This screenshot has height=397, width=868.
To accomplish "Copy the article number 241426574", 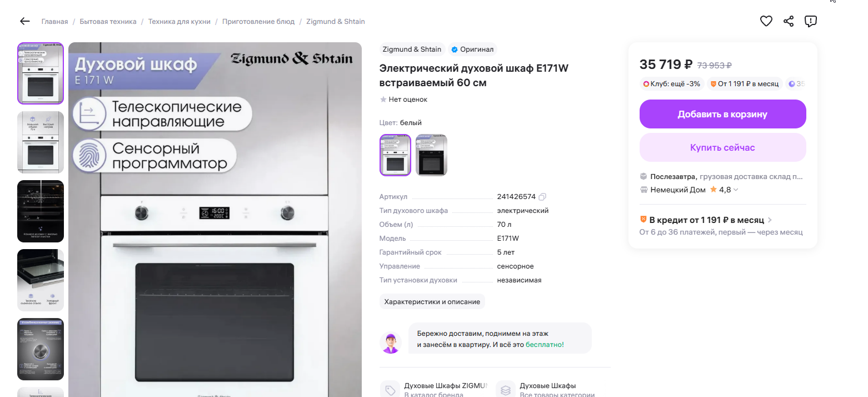I will coord(543,197).
